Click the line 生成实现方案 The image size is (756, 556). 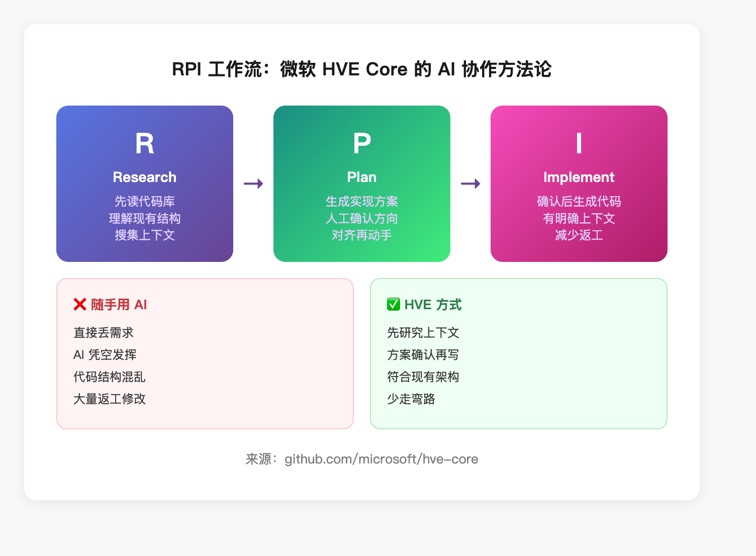coord(362,202)
